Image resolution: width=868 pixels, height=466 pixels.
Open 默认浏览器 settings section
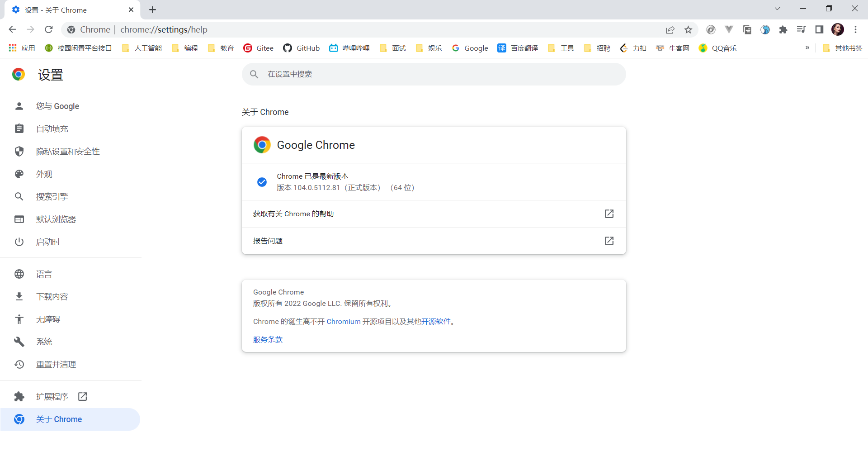[x=70, y=219]
